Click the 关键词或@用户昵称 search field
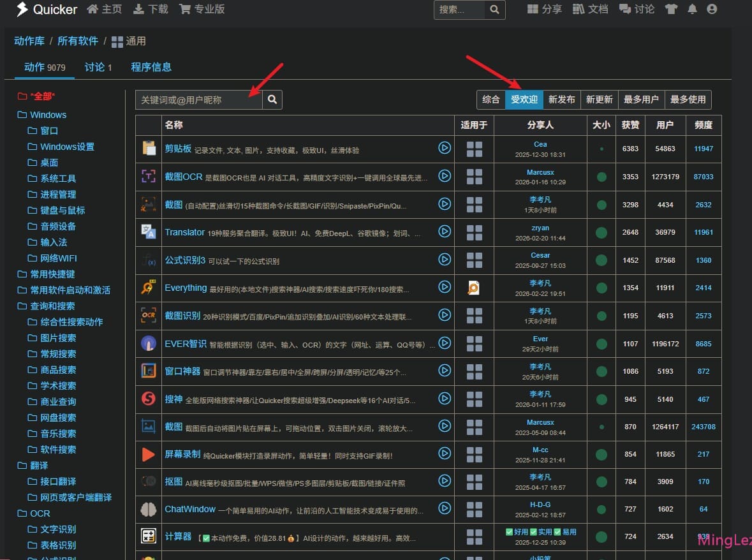The image size is (752, 560). point(198,99)
